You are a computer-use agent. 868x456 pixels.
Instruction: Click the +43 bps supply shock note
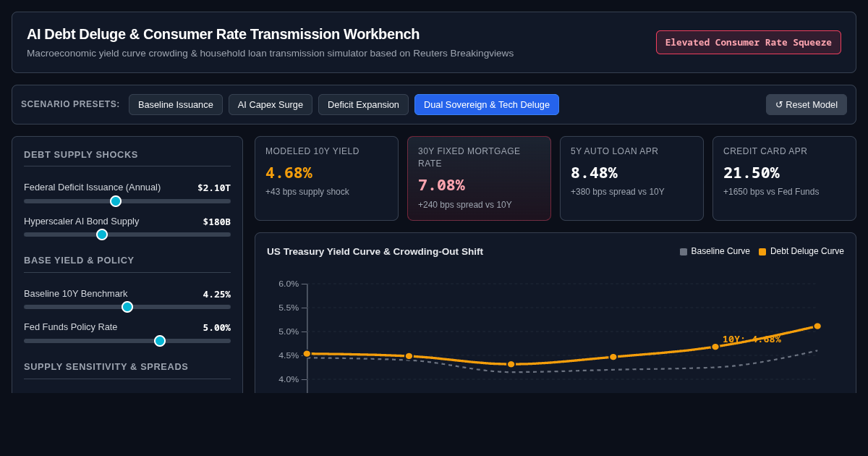pyautogui.click(x=307, y=192)
